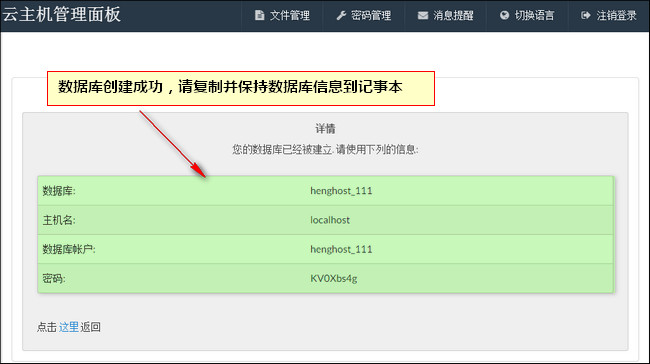Click the password value KV0Xbs4g
Screen dimensions: 650x364
click(334, 278)
